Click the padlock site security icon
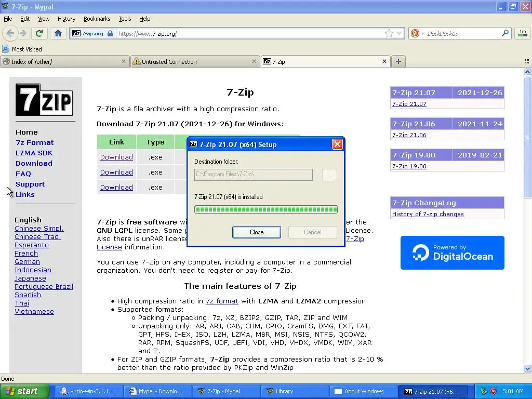 pos(110,34)
